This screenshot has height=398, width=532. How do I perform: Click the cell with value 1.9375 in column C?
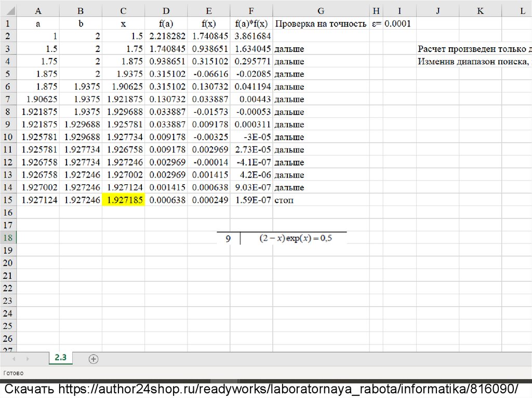(x=124, y=74)
